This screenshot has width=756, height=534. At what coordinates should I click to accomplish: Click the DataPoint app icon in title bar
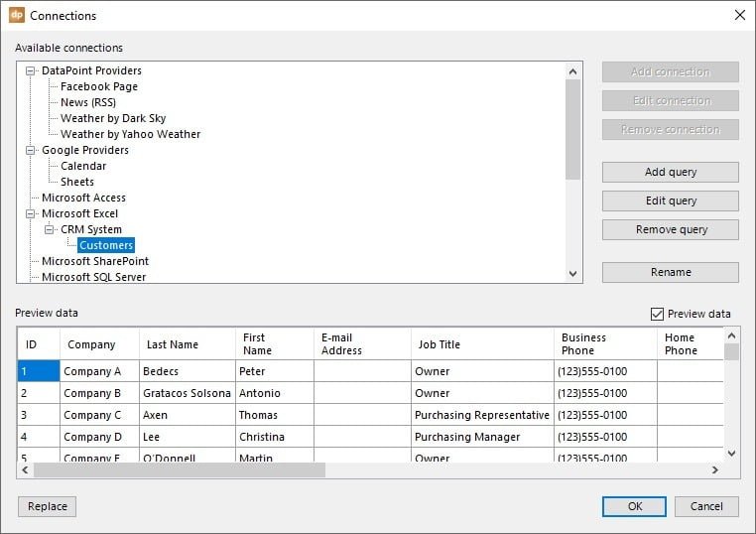point(16,15)
